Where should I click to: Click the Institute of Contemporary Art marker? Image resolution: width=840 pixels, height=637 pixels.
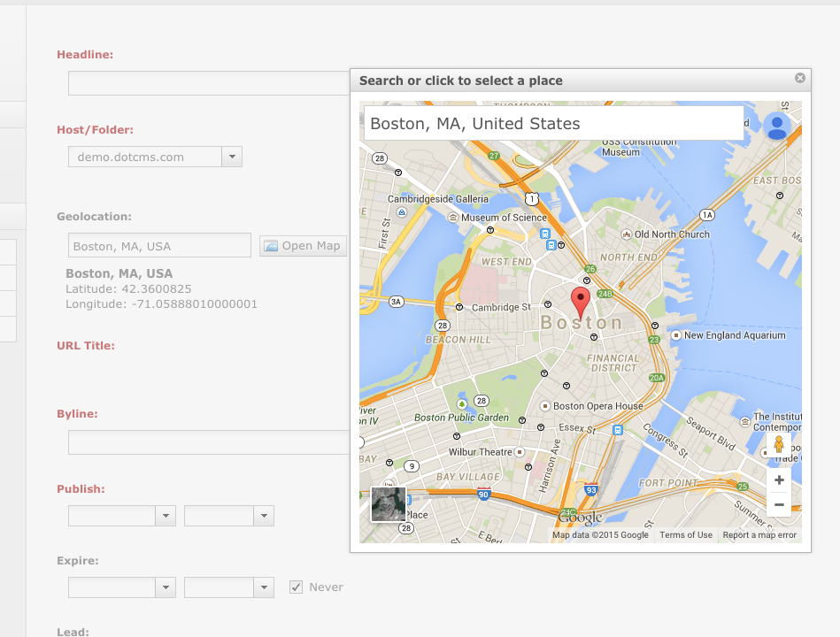(x=744, y=422)
